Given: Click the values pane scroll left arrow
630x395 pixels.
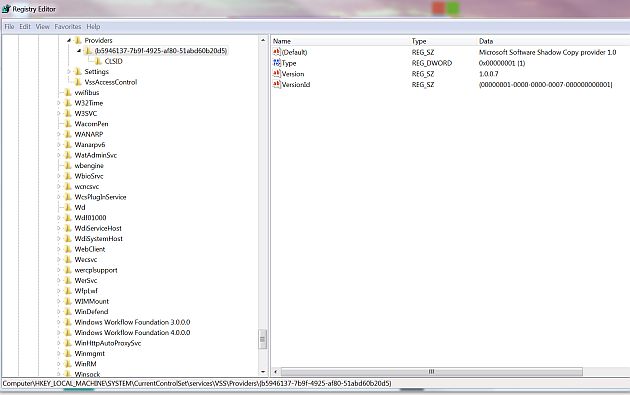Looking at the screenshot, I should (x=276, y=372).
